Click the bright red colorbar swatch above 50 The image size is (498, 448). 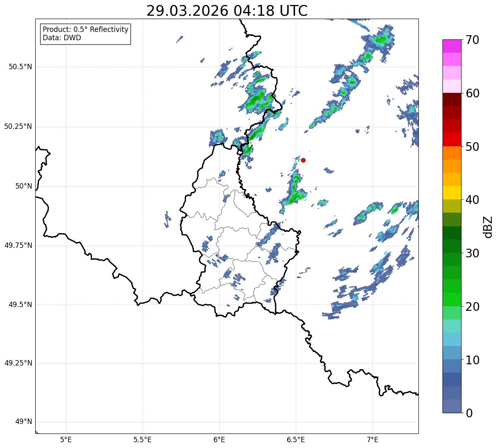[x=452, y=140]
